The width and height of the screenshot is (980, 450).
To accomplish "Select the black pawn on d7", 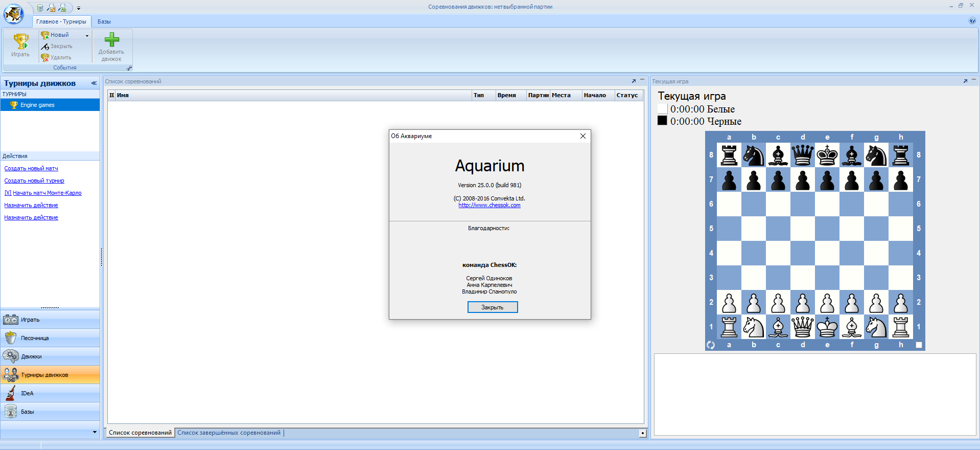I will (803, 179).
